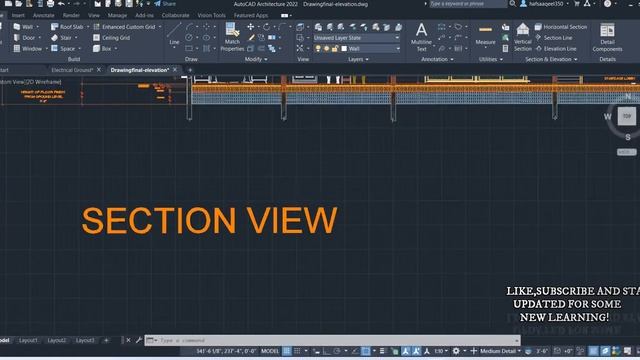The image size is (640, 360).
Task: Toggle the layer lock padlock icon
Action: point(335,49)
